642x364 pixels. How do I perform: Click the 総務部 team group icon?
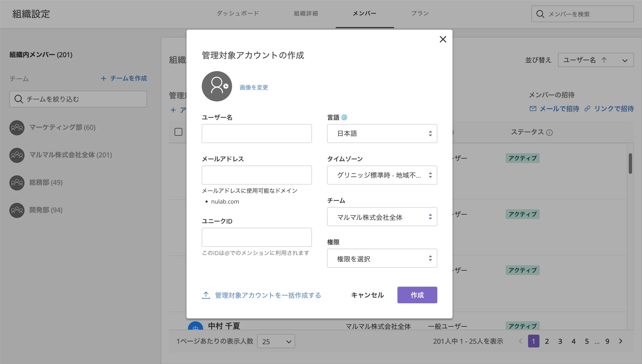pyautogui.click(x=17, y=183)
